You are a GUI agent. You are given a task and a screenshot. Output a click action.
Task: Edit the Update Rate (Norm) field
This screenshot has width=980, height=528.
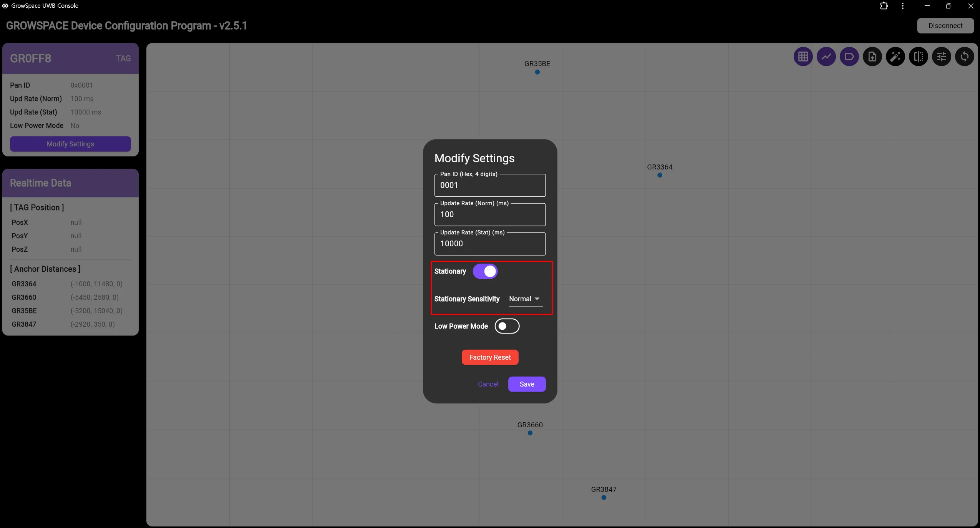[x=490, y=214]
